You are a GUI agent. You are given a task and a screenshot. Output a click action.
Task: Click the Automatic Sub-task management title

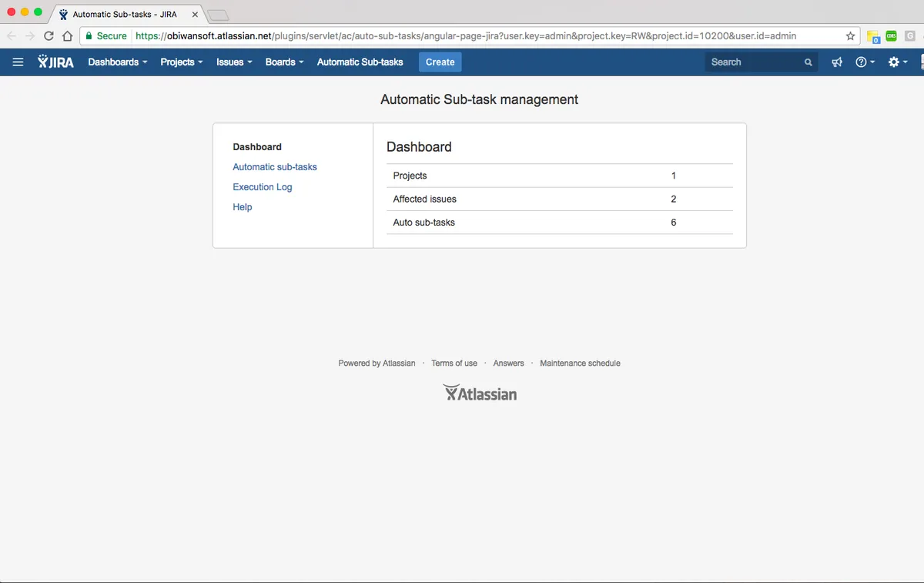click(479, 99)
